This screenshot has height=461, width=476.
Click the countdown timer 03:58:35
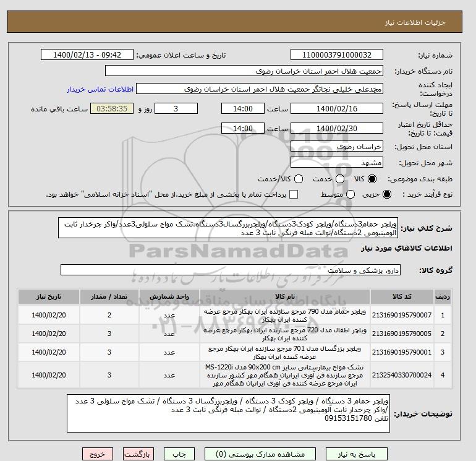click(112, 108)
